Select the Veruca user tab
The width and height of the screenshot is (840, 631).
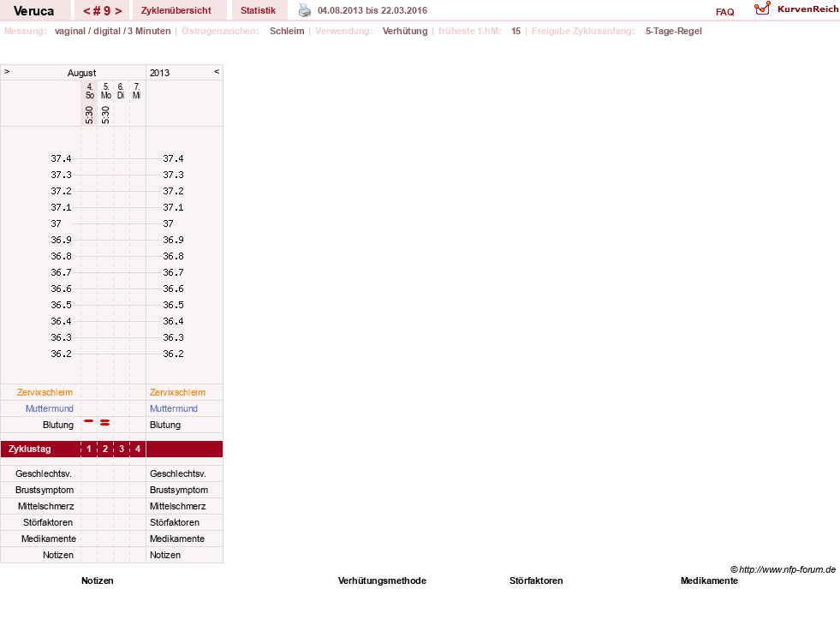[x=33, y=11]
